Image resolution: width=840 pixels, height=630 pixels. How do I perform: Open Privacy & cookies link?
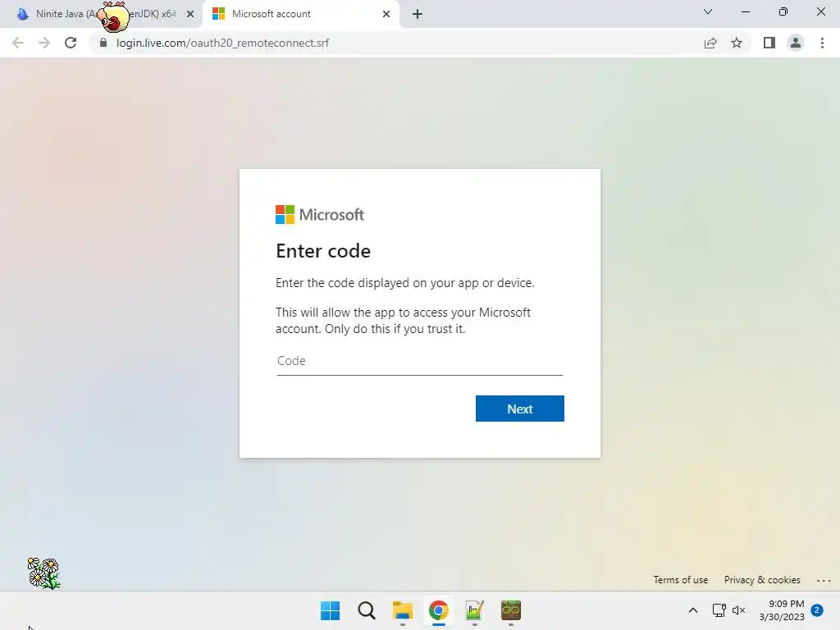tap(762, 580)
